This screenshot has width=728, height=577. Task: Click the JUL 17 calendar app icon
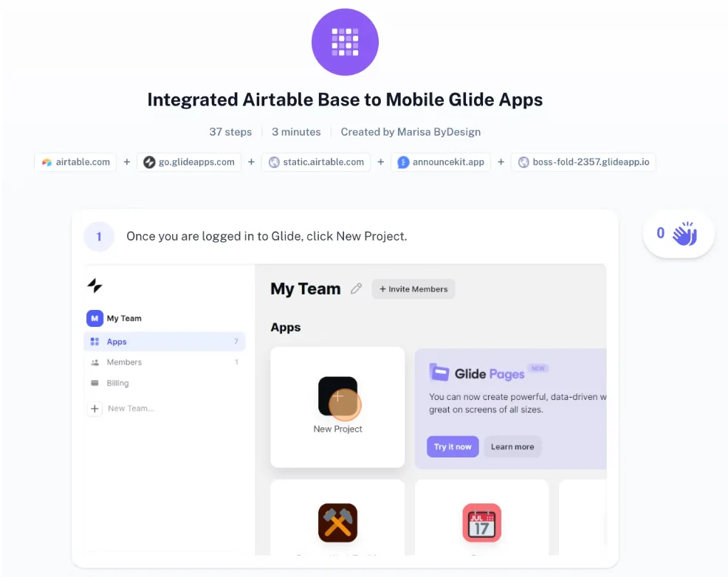pos(481,522)
